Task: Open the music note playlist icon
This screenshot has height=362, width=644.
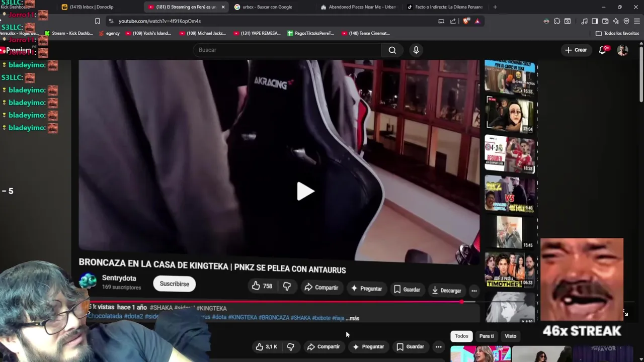Action: click(584, 21)
